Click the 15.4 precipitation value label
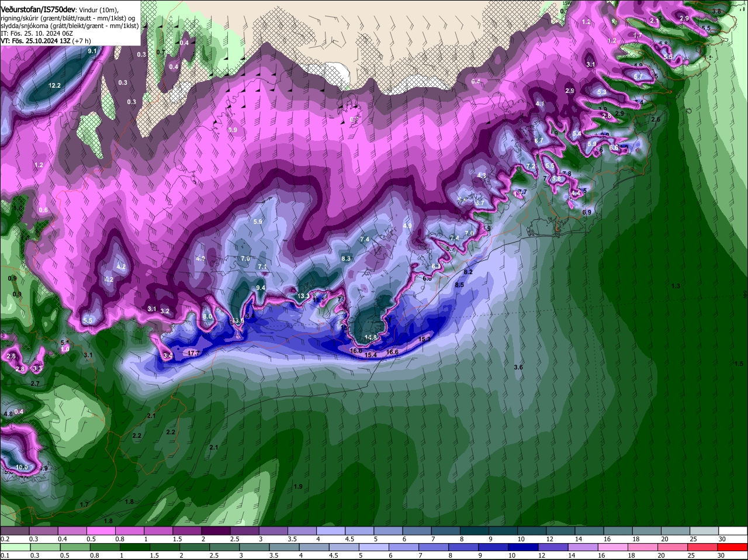Screen dimensions: 748x560 370,355
